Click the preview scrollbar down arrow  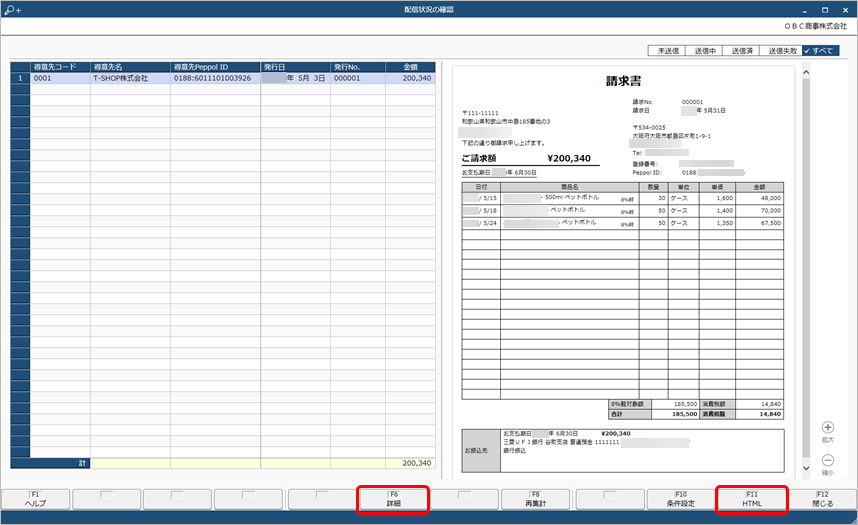(806, 468)
